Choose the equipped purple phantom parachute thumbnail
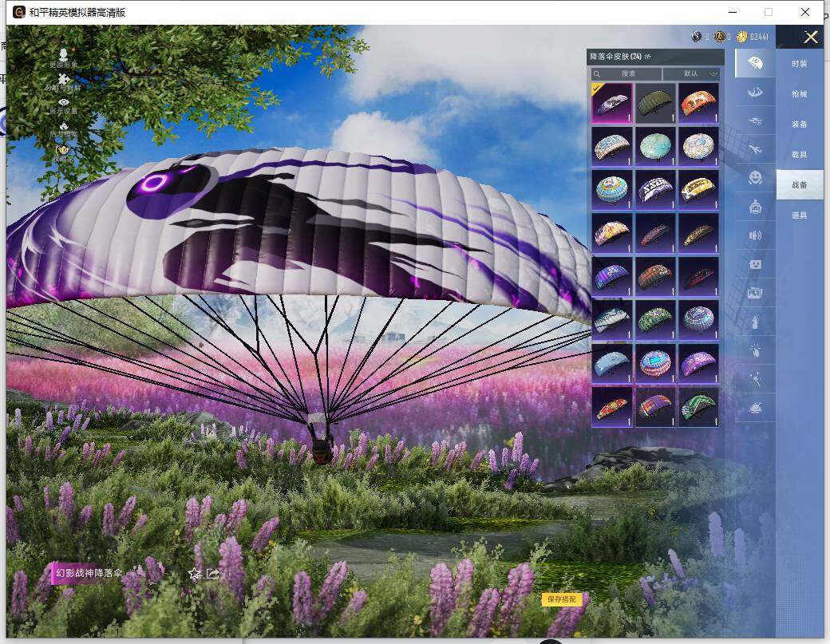This screenshot has height=644, width=830. pos(612,103)
